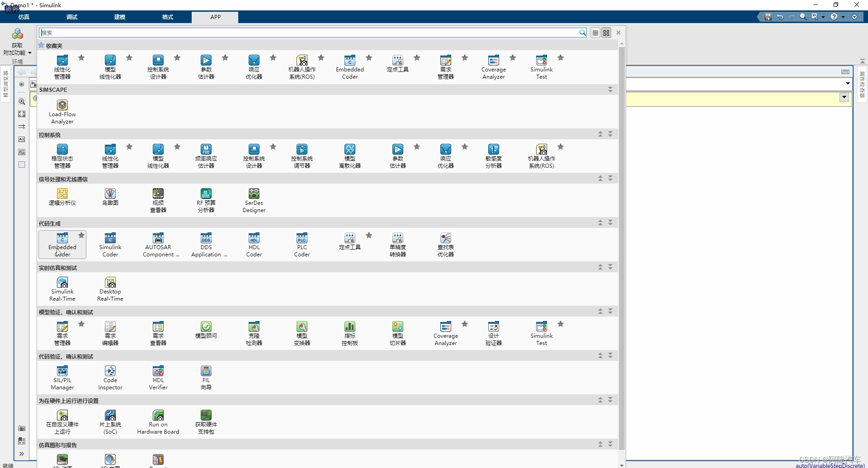868x468 pixels.
Task: Open the SIL/PIL Manager app
Action: tap(62, 377)
